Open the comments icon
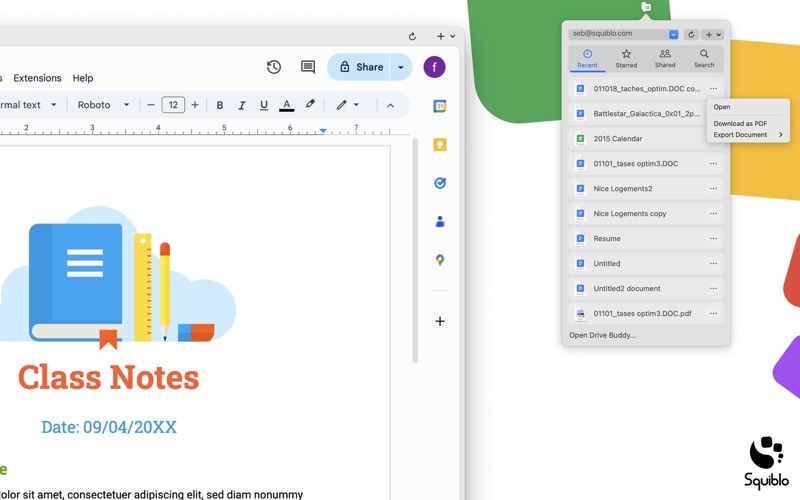 (308, 67)
